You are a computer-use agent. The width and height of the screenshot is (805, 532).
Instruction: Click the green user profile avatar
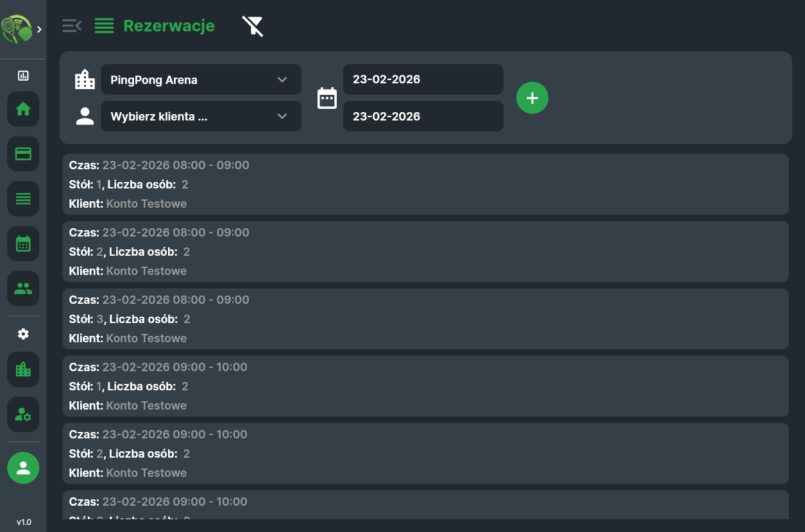[23, 468]
